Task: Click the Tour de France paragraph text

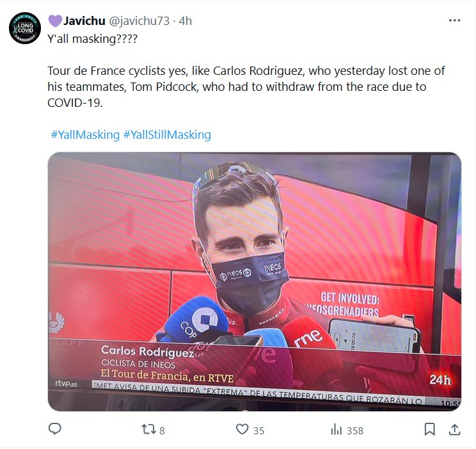Action: [246, 87]
